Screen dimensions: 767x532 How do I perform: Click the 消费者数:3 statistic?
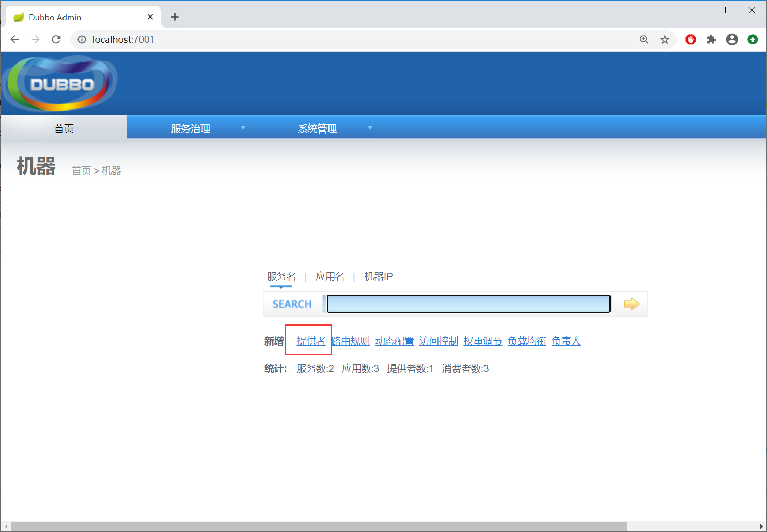(x=465, y=368)
